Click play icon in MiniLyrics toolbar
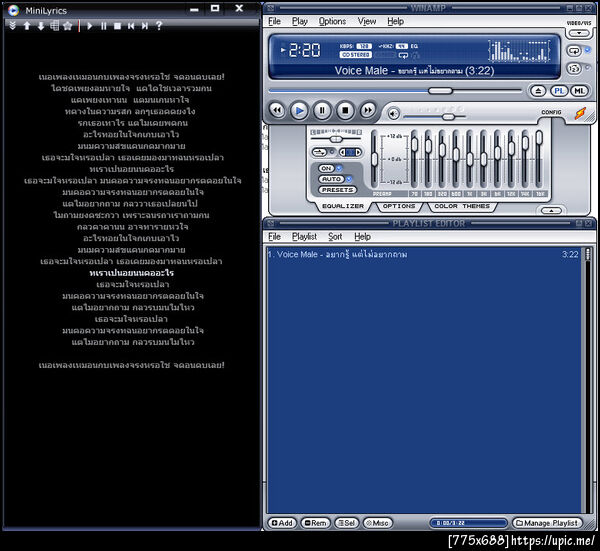The width and height of the screenshot is (600, 551). 90,26
